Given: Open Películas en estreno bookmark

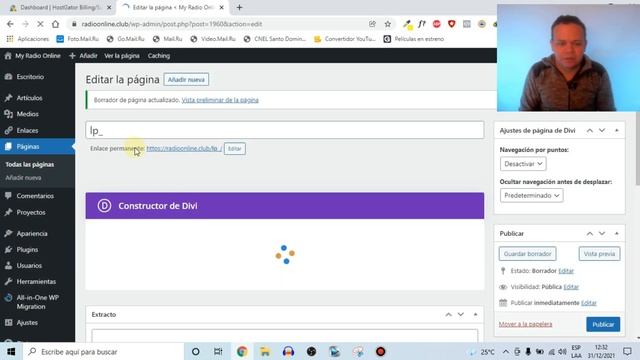Looking at the screenshot, I should [x=413, y=39].
